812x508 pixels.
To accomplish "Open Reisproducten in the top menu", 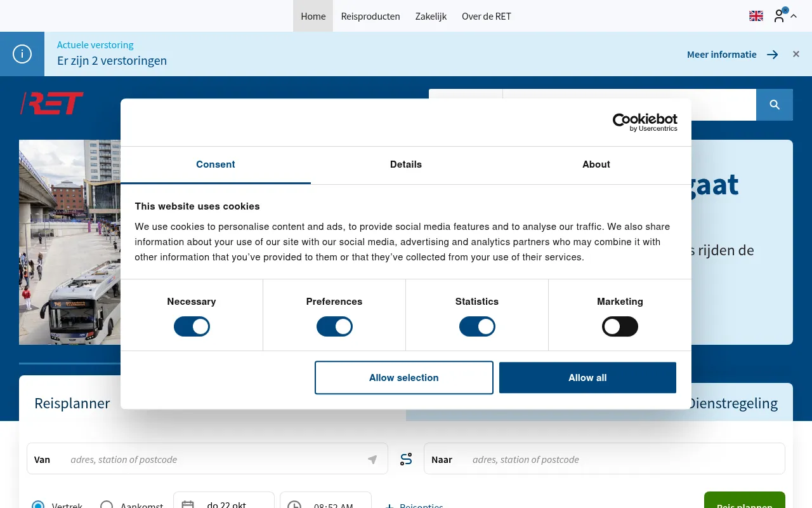I will point(370,16).
